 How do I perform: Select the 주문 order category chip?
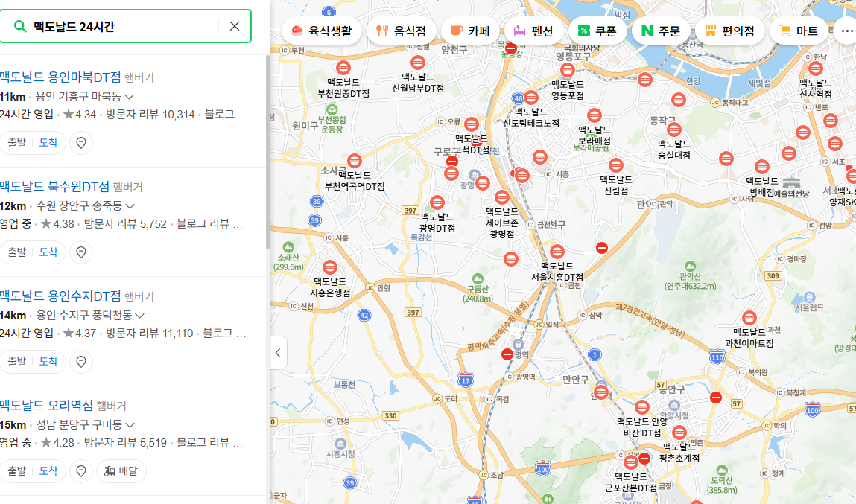pos(661,31)
